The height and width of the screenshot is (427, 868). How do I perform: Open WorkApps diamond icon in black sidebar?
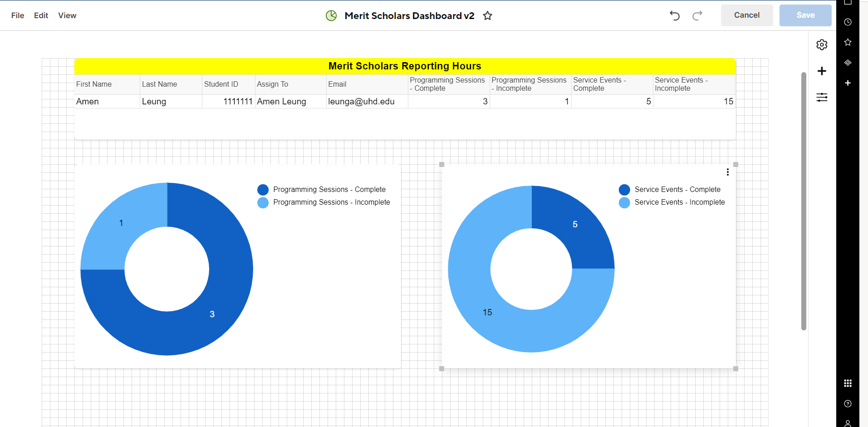[848, 63]
